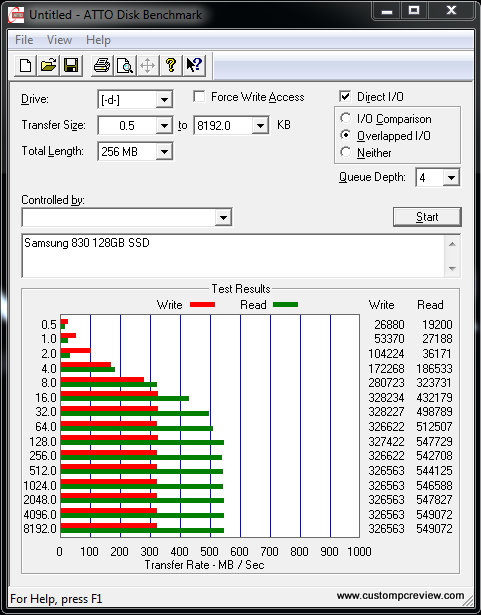
Task: Open About via yellow question mark icon
Action: coord(171,66)
